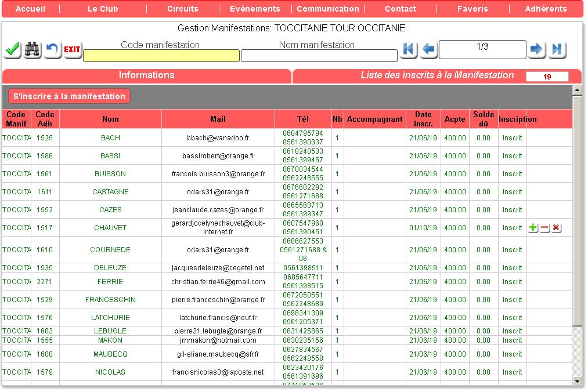The height and width of the screenshot is (392, 588).
Task: Click email francisnicolas3@laposte.net
Action: coord(218,372)
